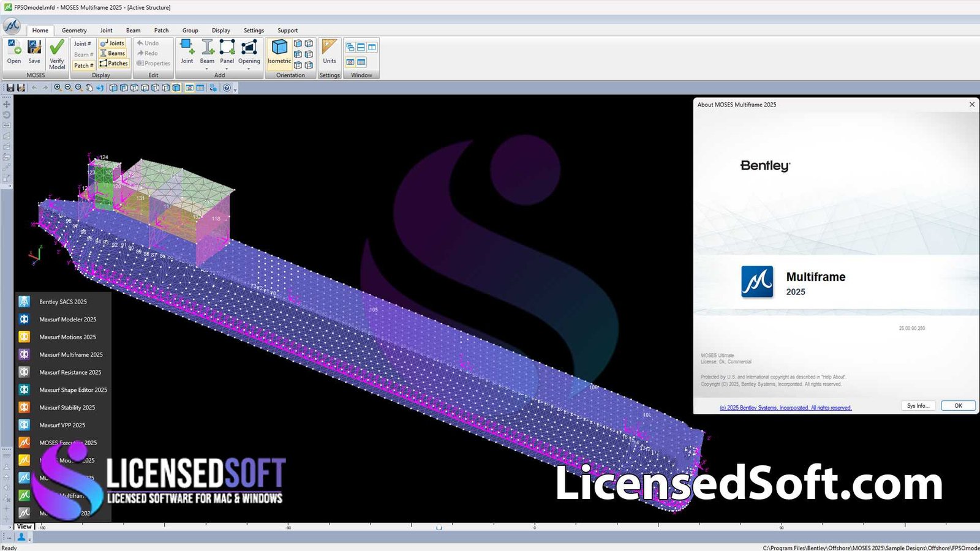Tile windows vertically in Window group
Screen dimensions: 980x551
[x=372, y=47]
